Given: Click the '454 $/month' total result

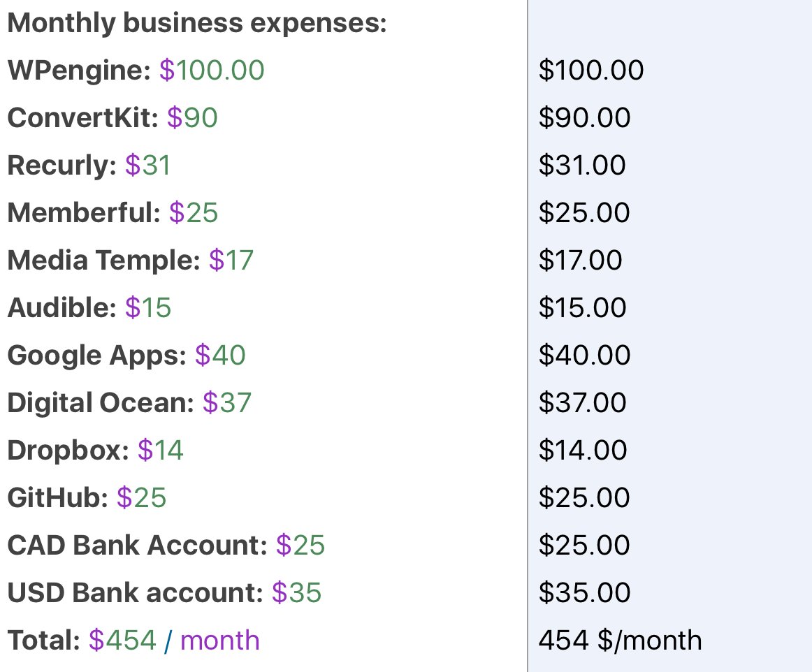Looking at the screenshot, I should coord(620,641).
